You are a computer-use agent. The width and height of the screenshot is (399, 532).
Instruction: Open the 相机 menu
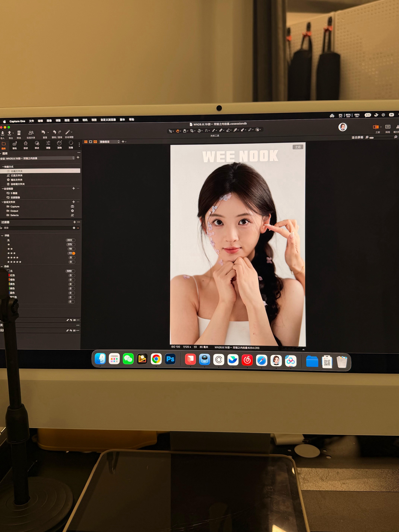tap(85, 120)
